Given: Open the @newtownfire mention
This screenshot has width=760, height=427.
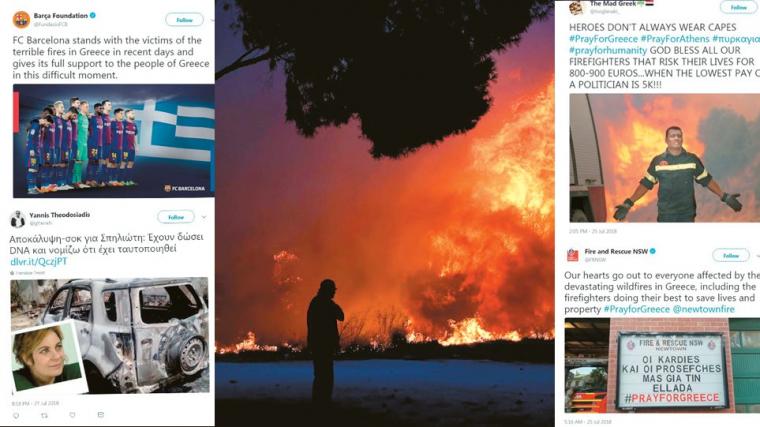Looking at the screenshot, I should [x=703, y=309].
